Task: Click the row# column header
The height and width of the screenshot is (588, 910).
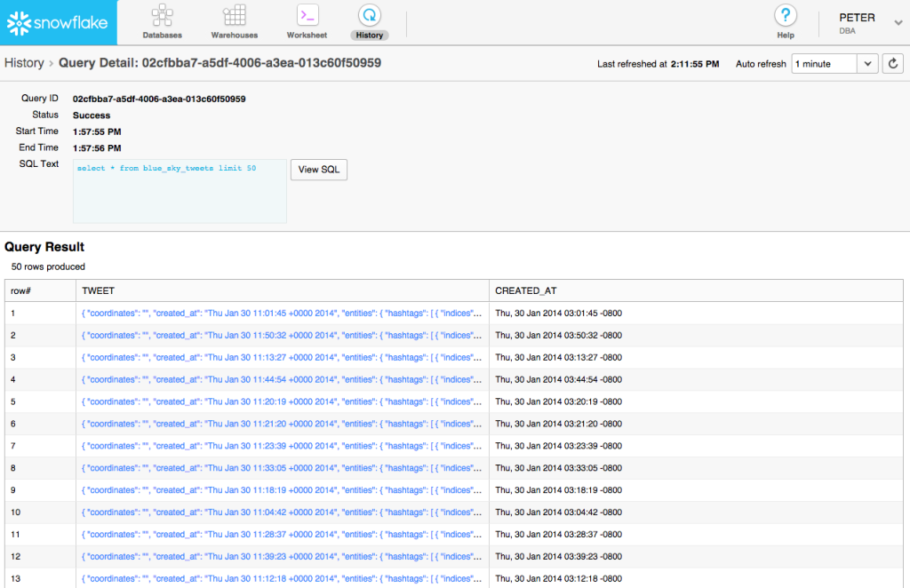Action: pyautogui.click(x=21, y=290)
